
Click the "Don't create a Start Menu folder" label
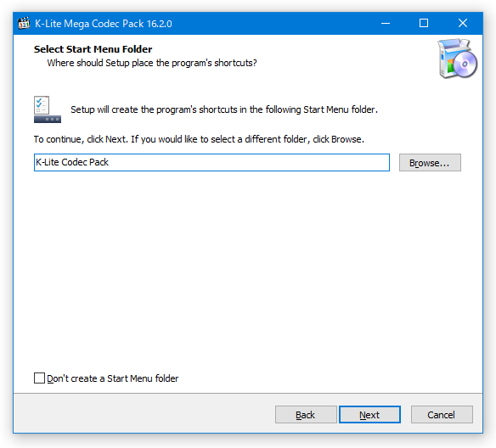pyautogui.click(x=113, y=378)
